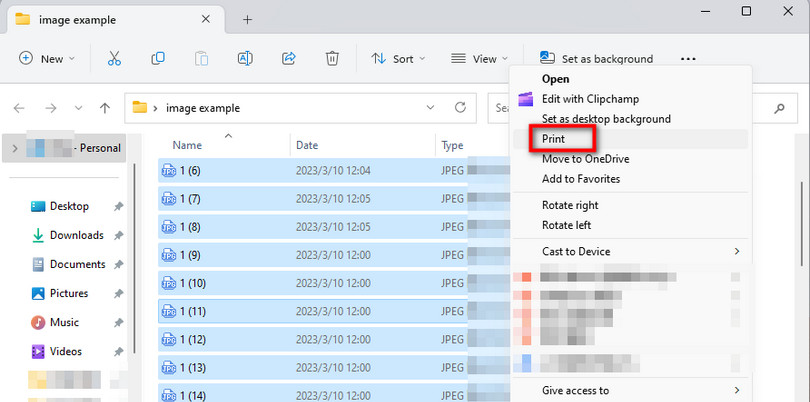This screenshot has width=810, height=402.
Task: Open the See more three-dots menu
Action: pyautogui.click(x=687, y=59)
